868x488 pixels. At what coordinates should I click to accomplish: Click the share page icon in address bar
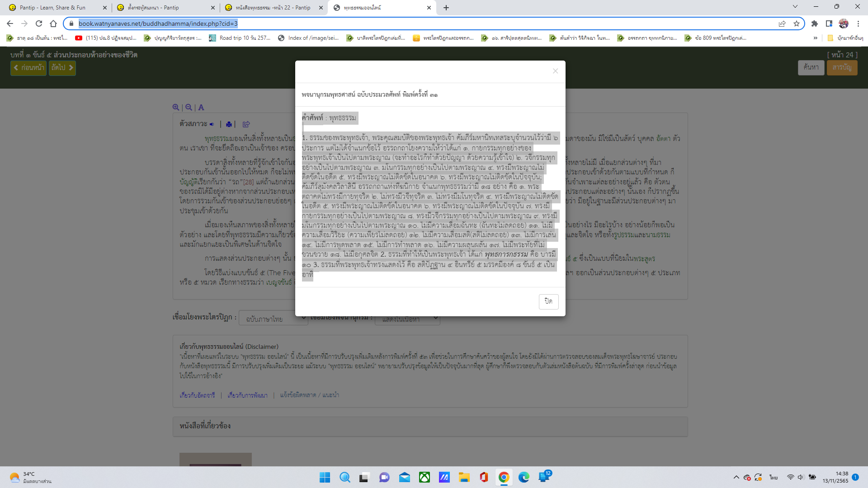point(782,23)
